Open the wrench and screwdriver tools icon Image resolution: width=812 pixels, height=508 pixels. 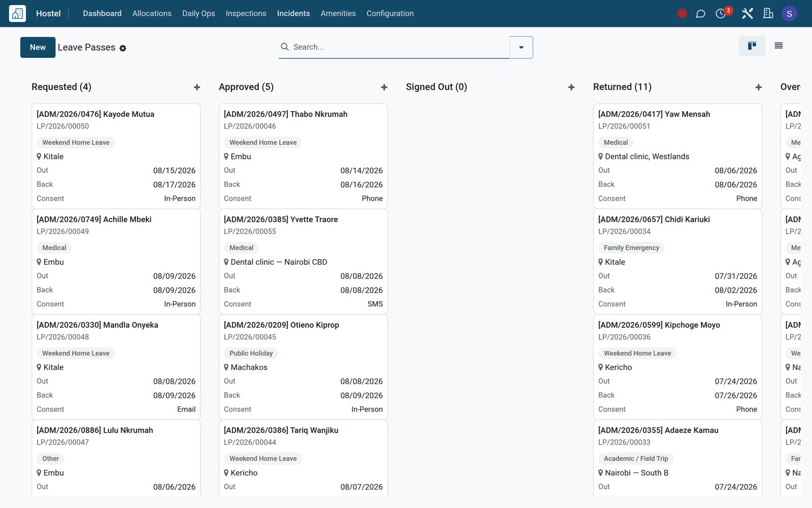[747, 14]
